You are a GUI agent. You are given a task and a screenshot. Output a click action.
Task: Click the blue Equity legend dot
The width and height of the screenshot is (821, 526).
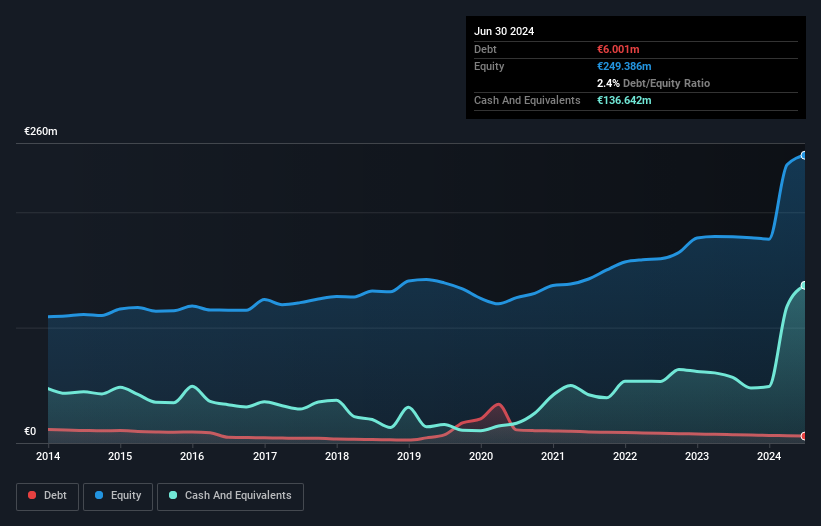coord(99,495)
